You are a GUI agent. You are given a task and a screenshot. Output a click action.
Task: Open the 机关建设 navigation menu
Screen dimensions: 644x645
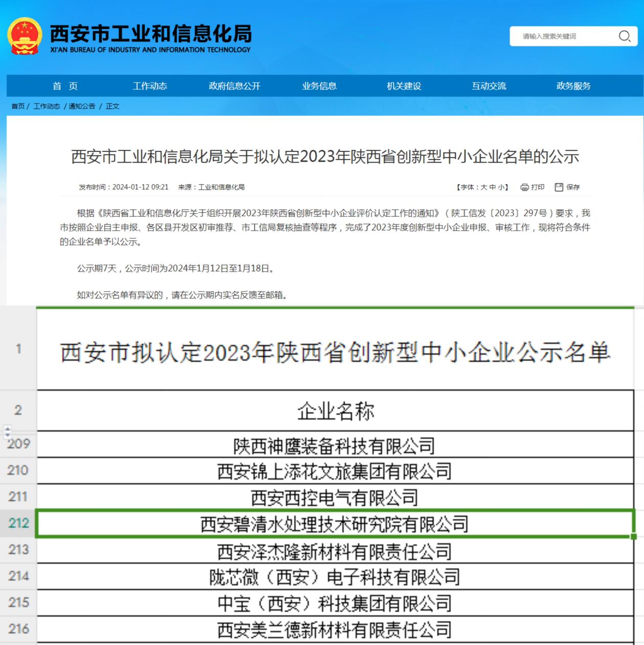tap(404, 86)
